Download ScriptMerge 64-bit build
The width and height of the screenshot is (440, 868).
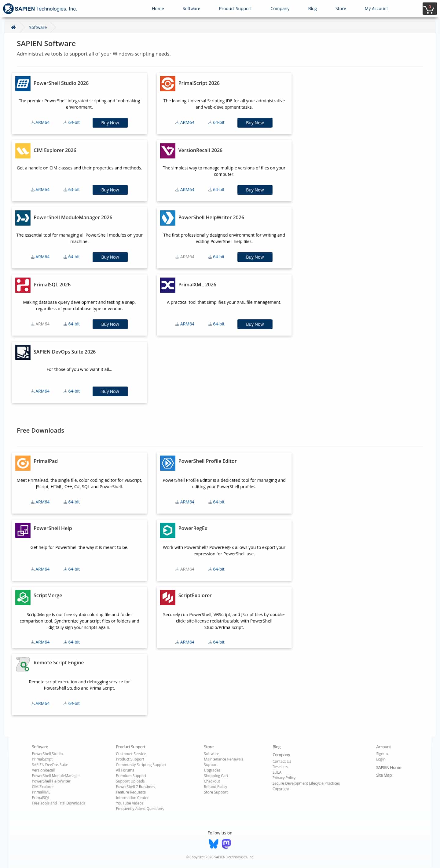71,641
